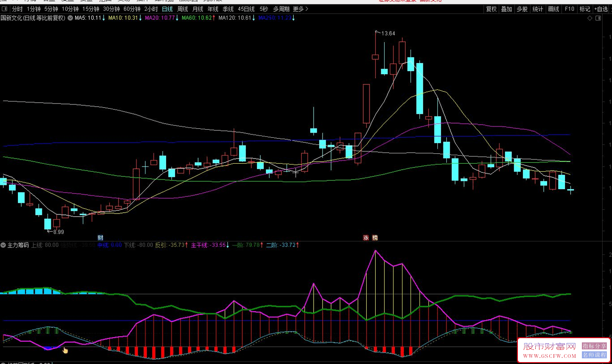Expand the 主力筹码 indicator dropdown arrow
This screenshot has width=612, height=364.
[3, 245]
